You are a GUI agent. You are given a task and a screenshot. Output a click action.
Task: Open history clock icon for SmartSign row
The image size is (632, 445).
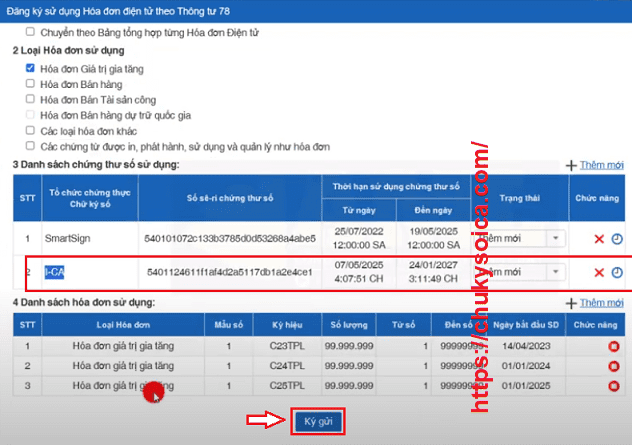(617, 239)
